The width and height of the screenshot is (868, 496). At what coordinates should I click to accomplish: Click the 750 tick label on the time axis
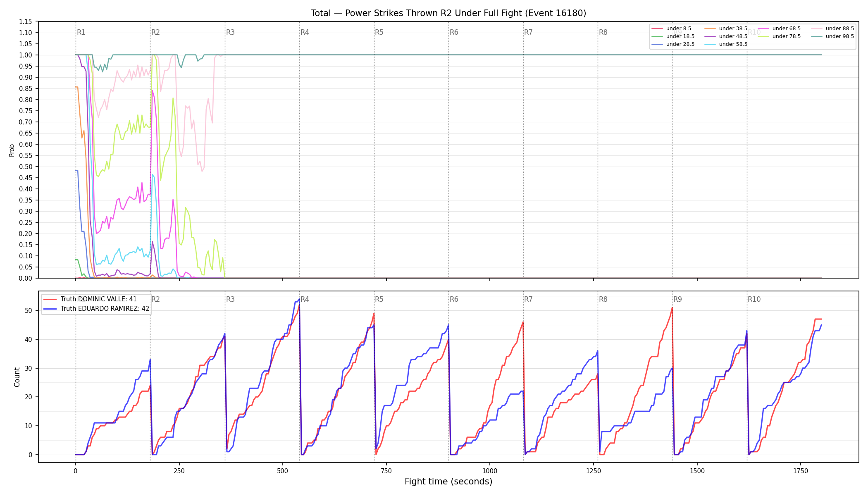pos(386,471)
